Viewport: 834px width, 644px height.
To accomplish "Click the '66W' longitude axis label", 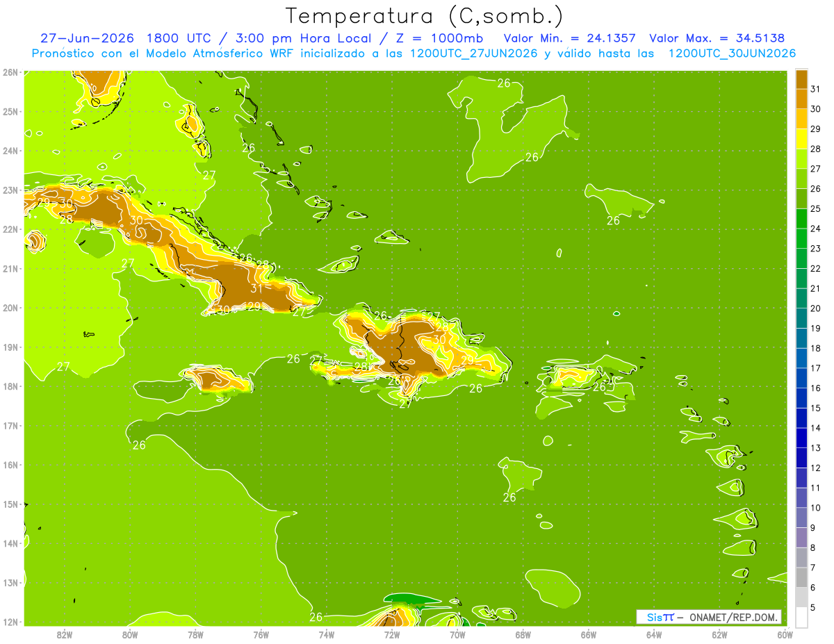I will [x=588, y=634].
